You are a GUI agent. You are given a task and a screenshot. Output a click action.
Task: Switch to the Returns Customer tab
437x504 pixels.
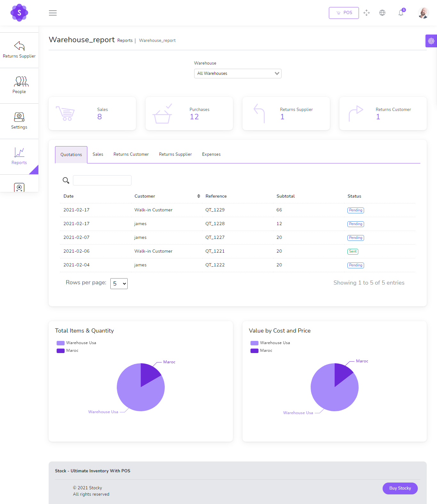point(131,154)
